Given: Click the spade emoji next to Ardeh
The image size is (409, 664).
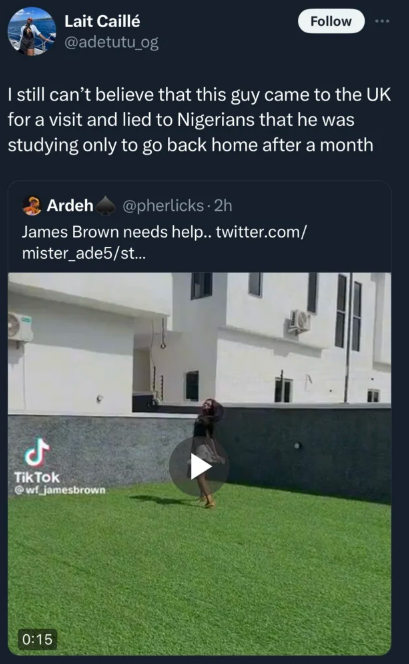Looking at the screenshot, I should [105, 206].
